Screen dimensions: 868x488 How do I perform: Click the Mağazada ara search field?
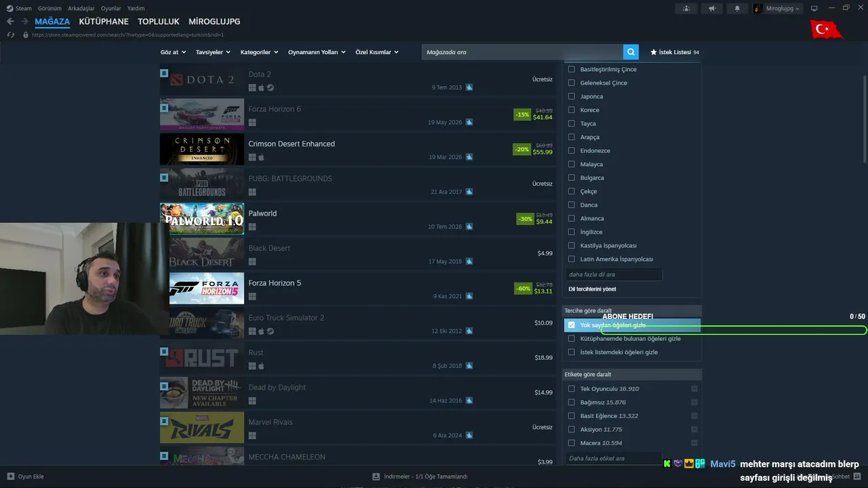[522, 52]
